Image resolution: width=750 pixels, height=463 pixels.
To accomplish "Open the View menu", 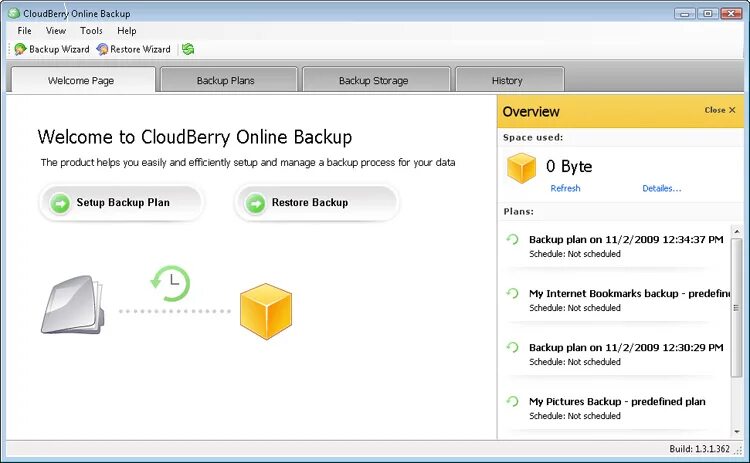I will (x=56, y=31).
